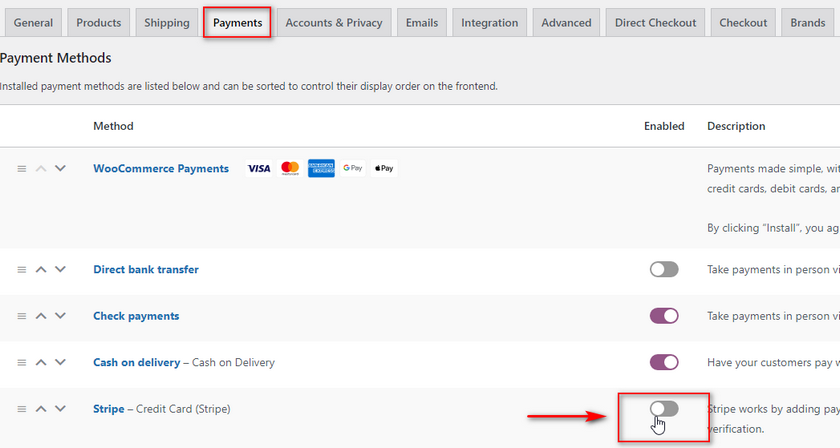Screen dimensions: 840x448
Task: Select the Payments tab
Action: pos(237,23)
